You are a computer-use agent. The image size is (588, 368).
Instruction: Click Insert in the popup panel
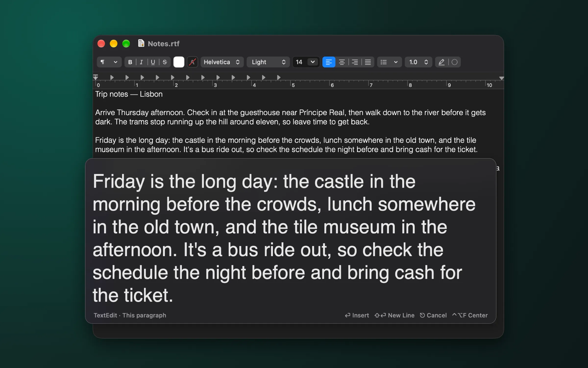coord(357,315)
